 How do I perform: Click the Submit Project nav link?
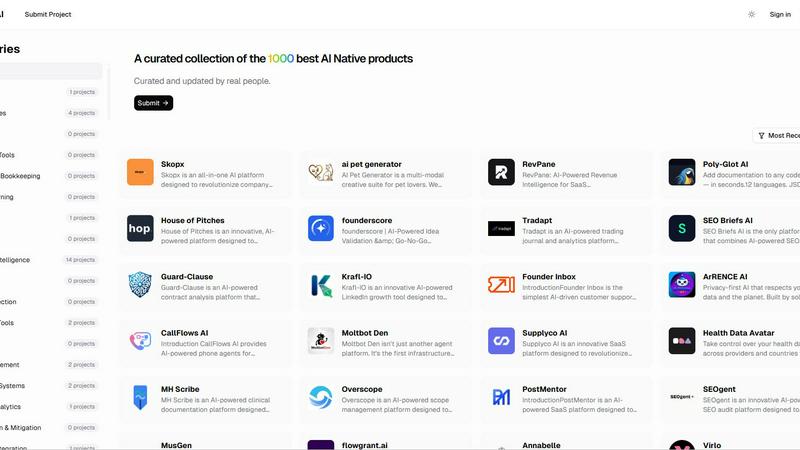pos(48,14)
